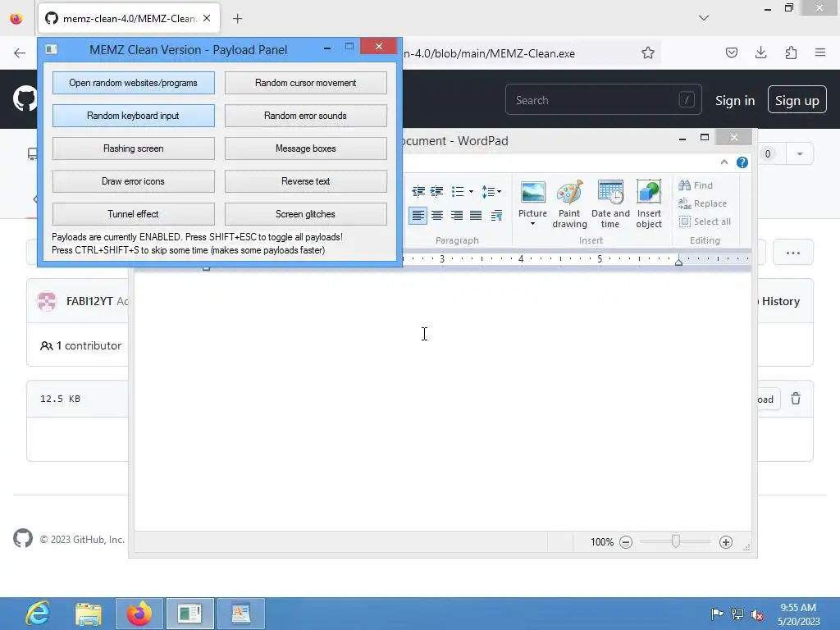Screen dimensions: 840x630
Task: Zoom out with WordPad minus button
Action: tap(626, 542)
